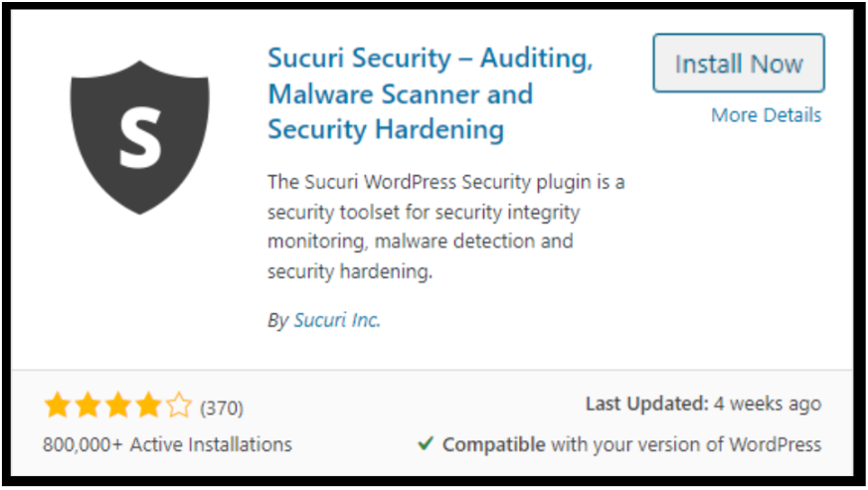This screenshot has width=868, height=490.
Task: Click the white S letter in shield
Action: coord(140,138)
